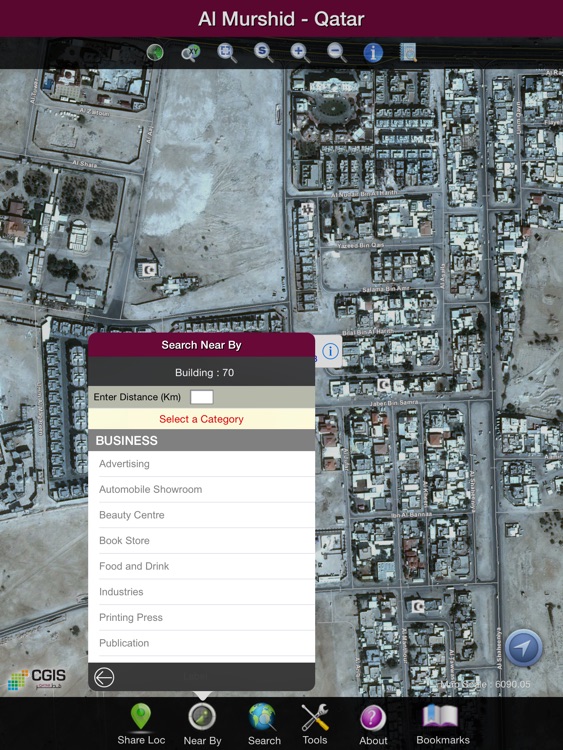
Task: Choose the Beauty Centre category
Action: pyautogui.click(x=201, y=515)
